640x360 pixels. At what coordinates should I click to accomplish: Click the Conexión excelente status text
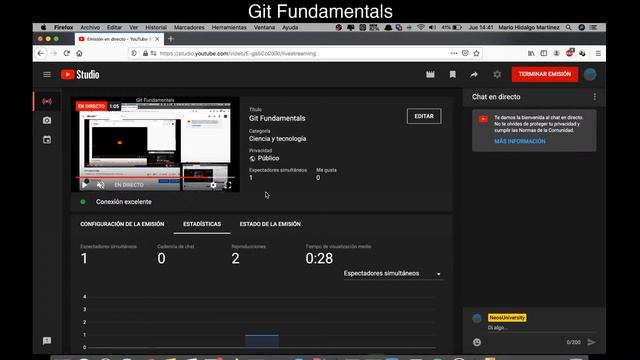coord(124,202)
